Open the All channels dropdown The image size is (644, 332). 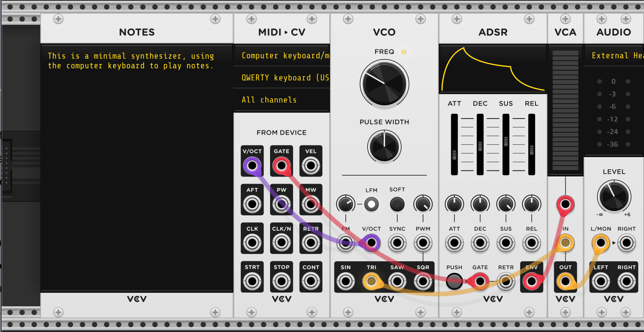point(282,100)
